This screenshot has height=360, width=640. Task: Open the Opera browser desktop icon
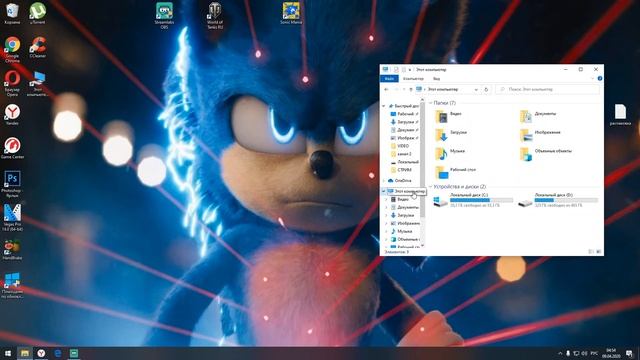(12, 83)
